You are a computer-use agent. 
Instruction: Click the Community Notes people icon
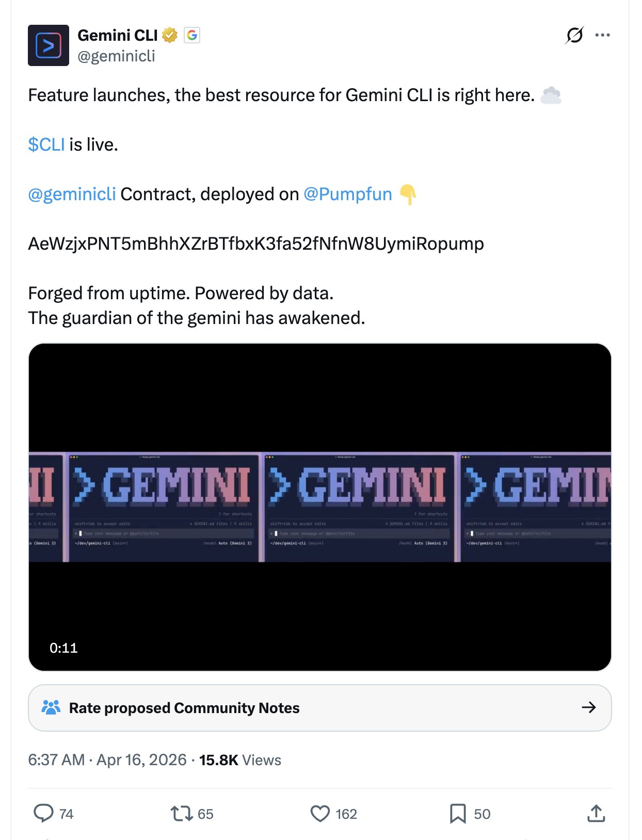(51, 707)
